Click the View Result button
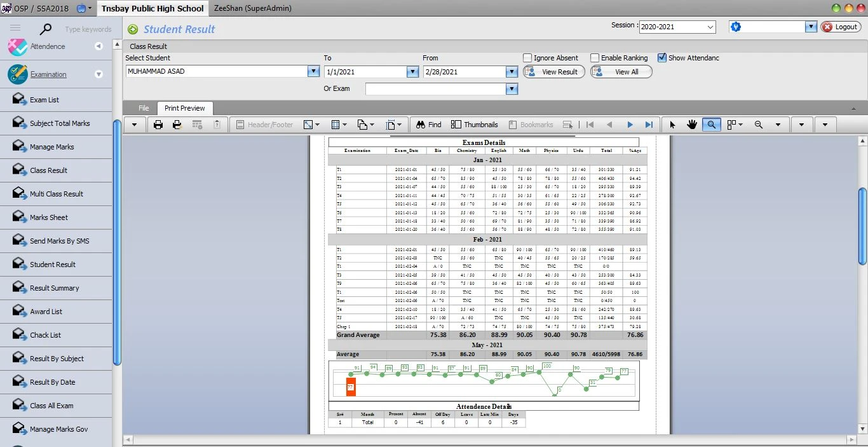This screenshot has height=447, width=868. (x=553, y=72)
